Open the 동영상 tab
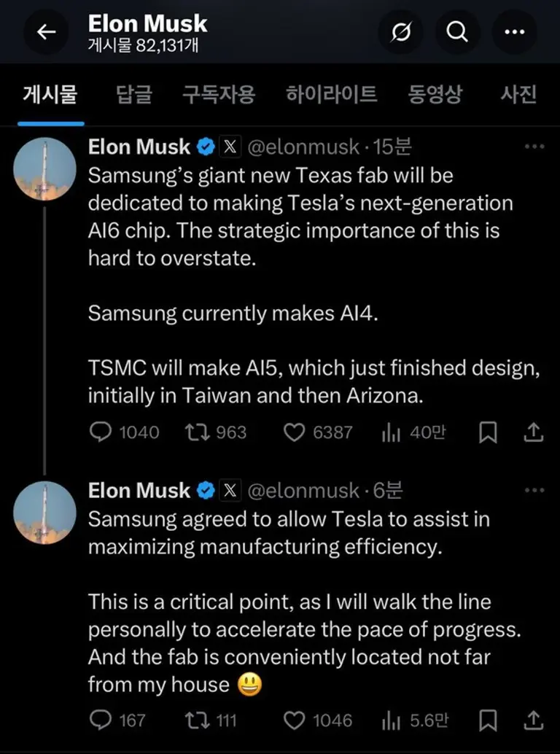The image size is (560, 754). pos(435,94)
